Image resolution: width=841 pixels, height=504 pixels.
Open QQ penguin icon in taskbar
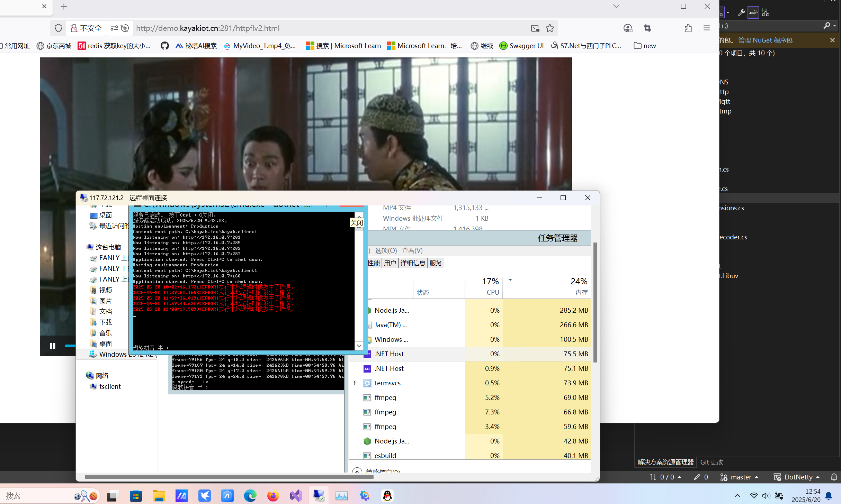click(387, 496)
